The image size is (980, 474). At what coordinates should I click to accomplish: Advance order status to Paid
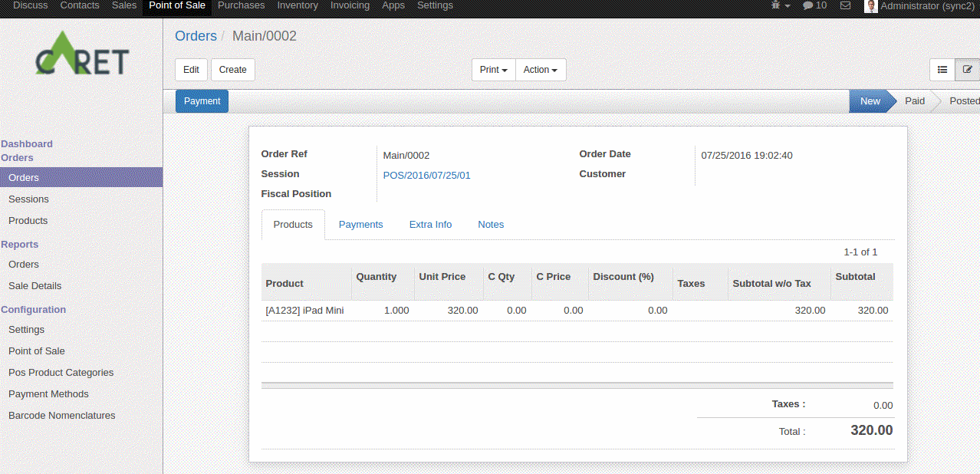coord(914,100)
